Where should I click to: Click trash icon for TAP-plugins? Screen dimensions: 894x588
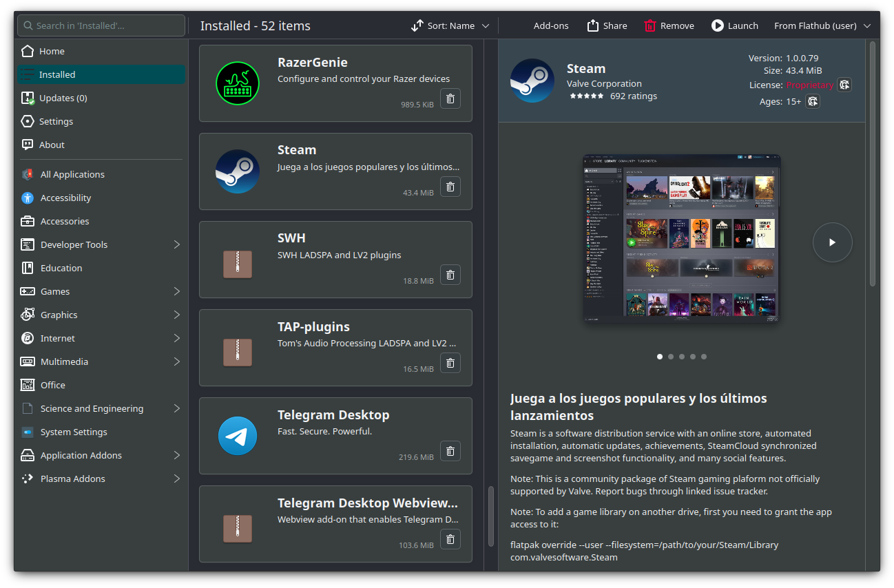tap(450, 363)
